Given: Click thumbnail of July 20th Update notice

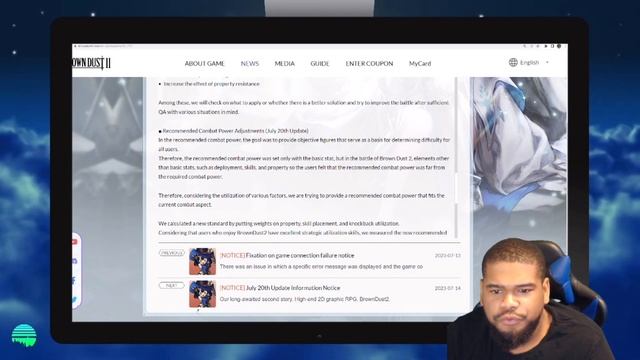Looking at the screenshot, I should [x=202, y=294].
